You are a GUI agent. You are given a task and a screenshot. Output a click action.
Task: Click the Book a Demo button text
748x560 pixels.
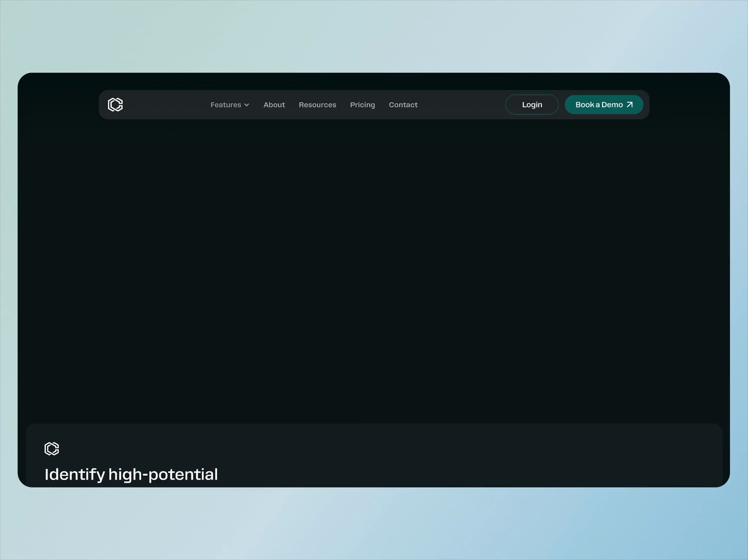(x=599, y=105)
